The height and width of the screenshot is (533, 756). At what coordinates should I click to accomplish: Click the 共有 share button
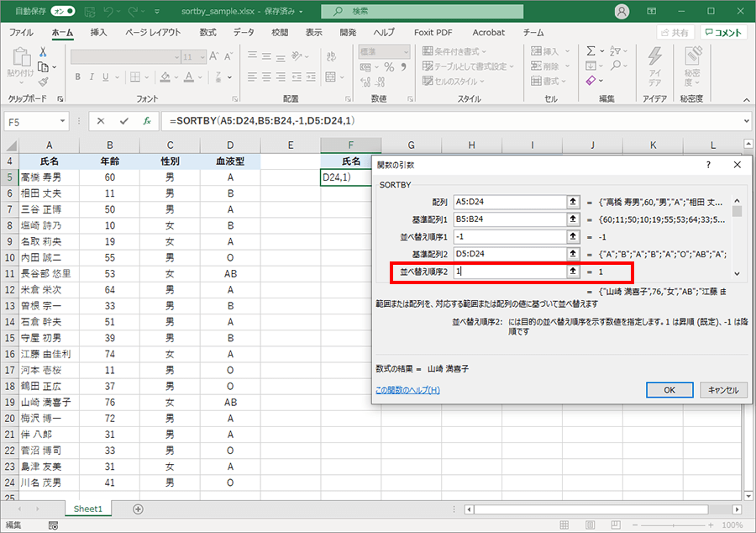tap(675, 32)
